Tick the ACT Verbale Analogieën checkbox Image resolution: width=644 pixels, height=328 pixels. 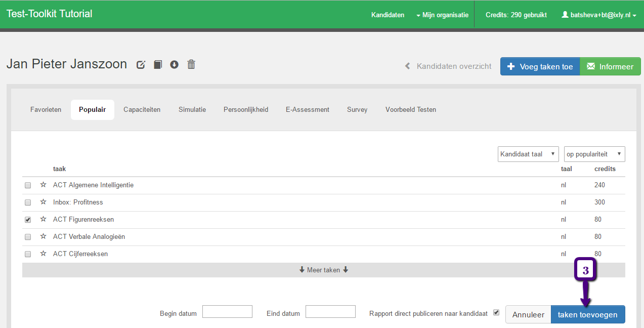(28, 237)
